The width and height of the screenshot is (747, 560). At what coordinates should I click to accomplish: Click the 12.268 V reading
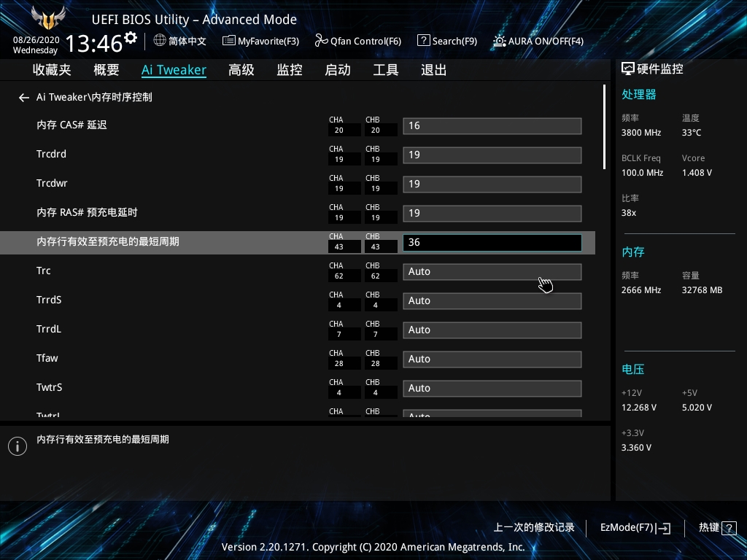[x=639, y=408]
